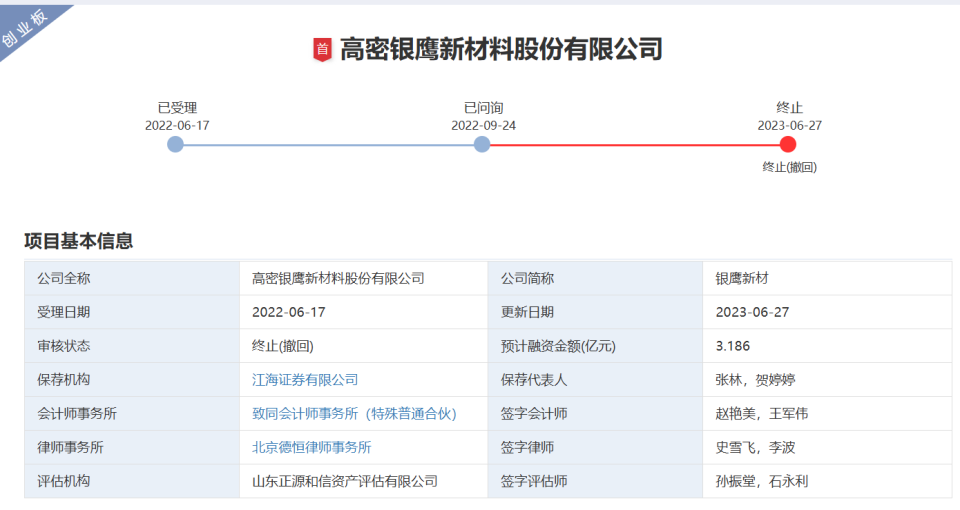Click the 受理日期 value 2022-06-17 in table
Viewport: 960px width, 510px height.
[288, 312]
